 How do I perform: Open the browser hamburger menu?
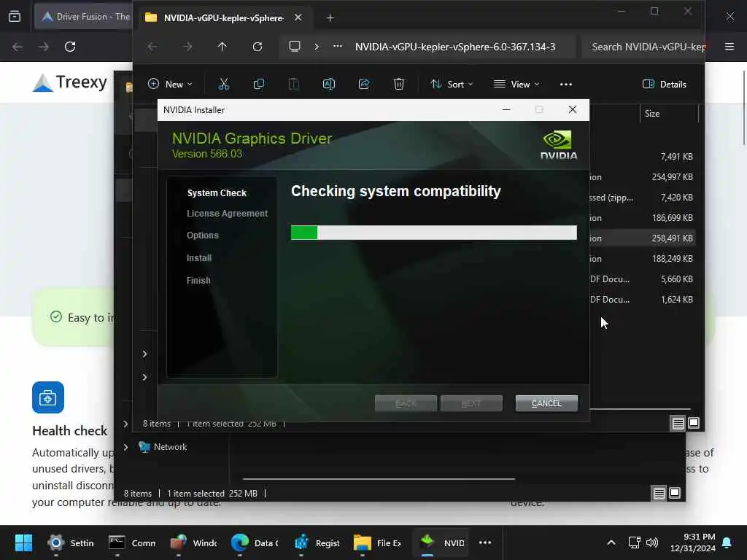point(729,47)
